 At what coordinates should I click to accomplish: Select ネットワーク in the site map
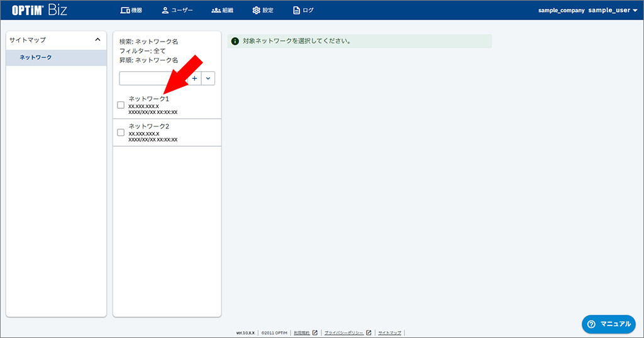(56, 57)
